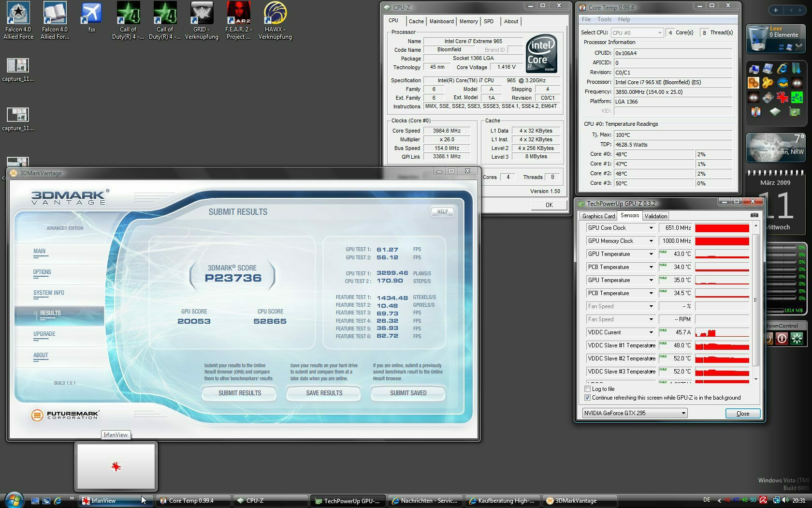Click the plus button to add sidebar gadgets
Screen dimensions: 812x508
click(776, 10)
